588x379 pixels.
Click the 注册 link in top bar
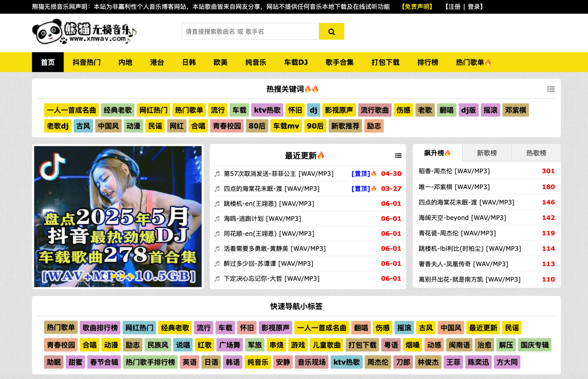pos(454,7)
